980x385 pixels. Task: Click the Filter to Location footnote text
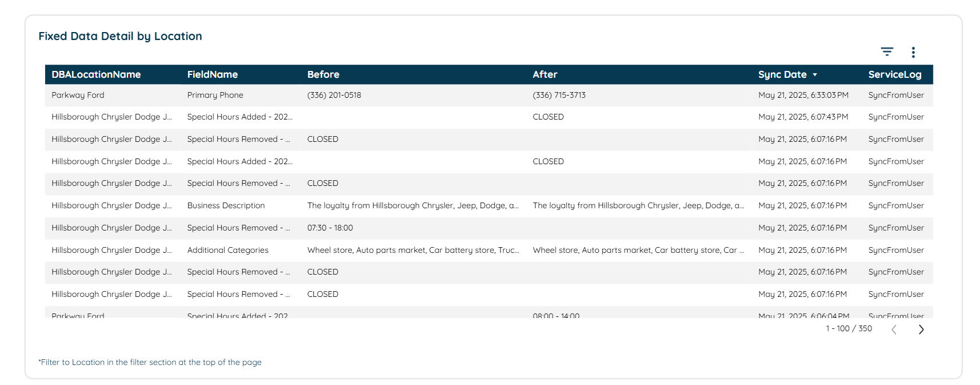[x=150, y=363]
